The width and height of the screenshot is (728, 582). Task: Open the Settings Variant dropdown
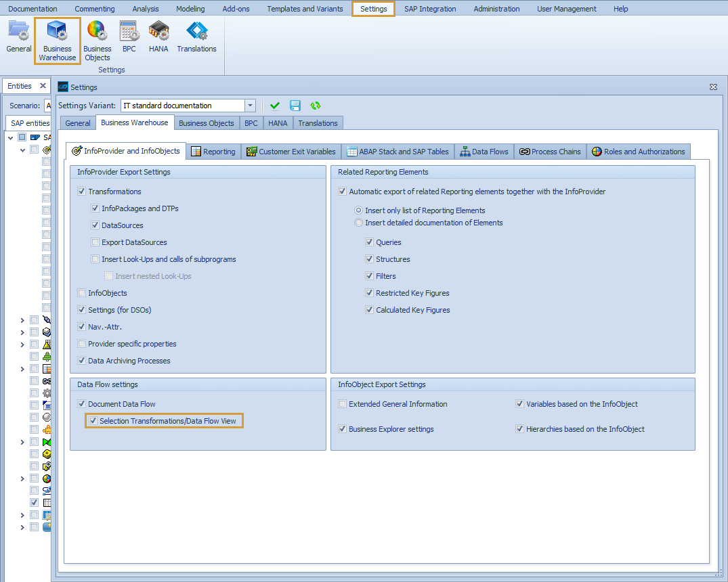click(250, 106)
